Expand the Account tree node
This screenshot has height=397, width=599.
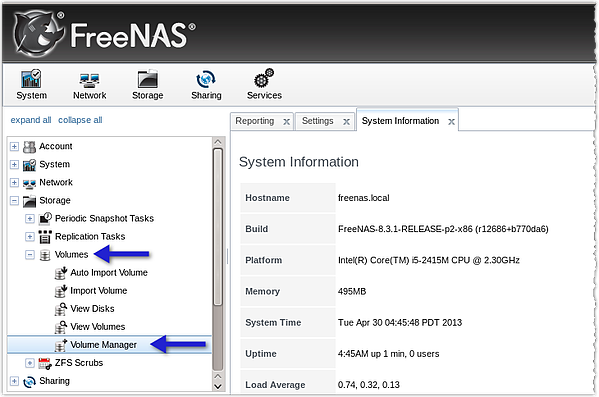click(14, 146)
